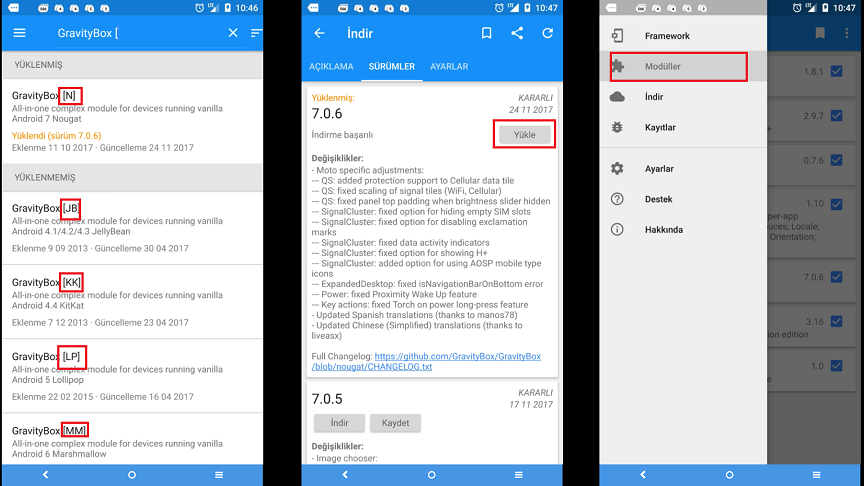Select Modüller in the drawer menu
The width and height of the screenshot is (864, 486).
click(683, 66)
